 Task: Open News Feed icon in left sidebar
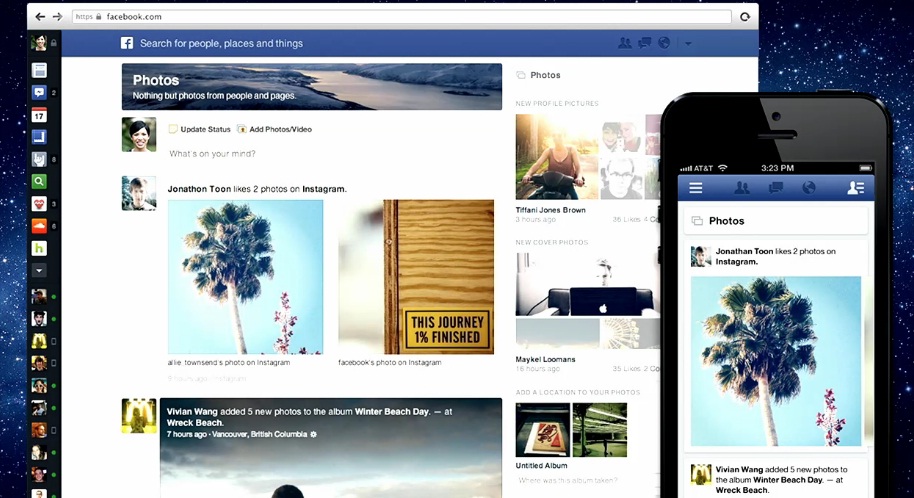click(x=39, y=71)
